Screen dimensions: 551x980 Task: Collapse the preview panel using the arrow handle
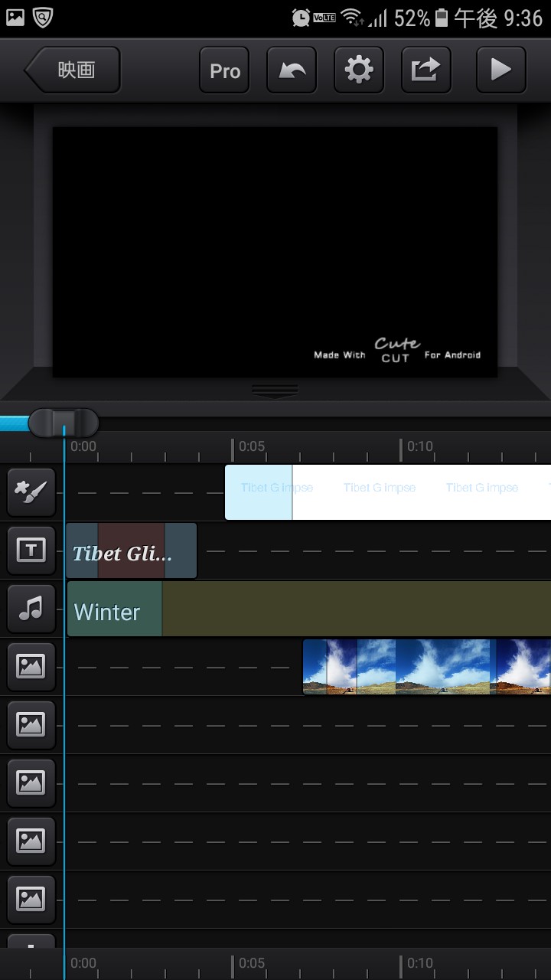[x=275, y=391]
